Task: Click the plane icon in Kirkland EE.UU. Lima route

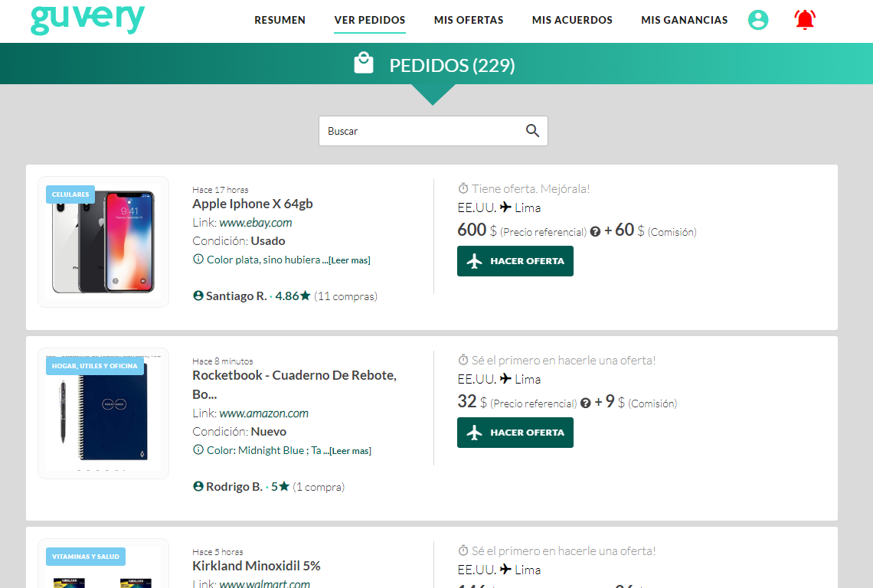Action: click(x=505, y=569)
